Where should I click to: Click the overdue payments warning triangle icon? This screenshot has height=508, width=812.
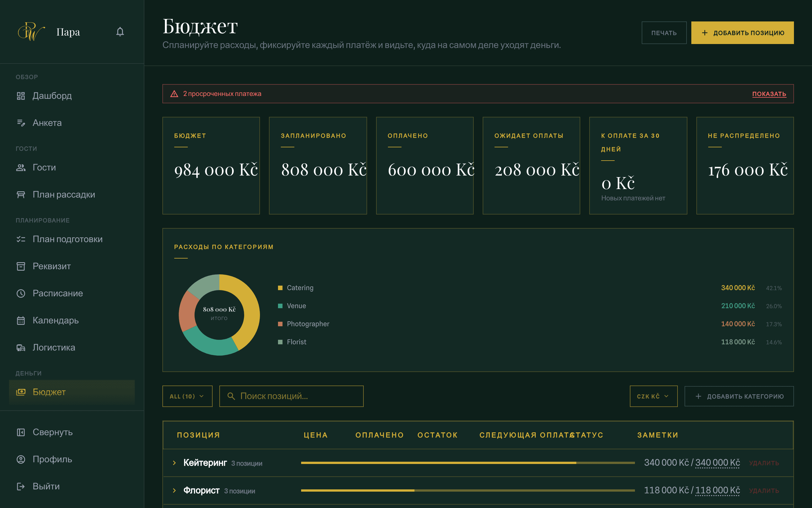(x=174, y=94)
